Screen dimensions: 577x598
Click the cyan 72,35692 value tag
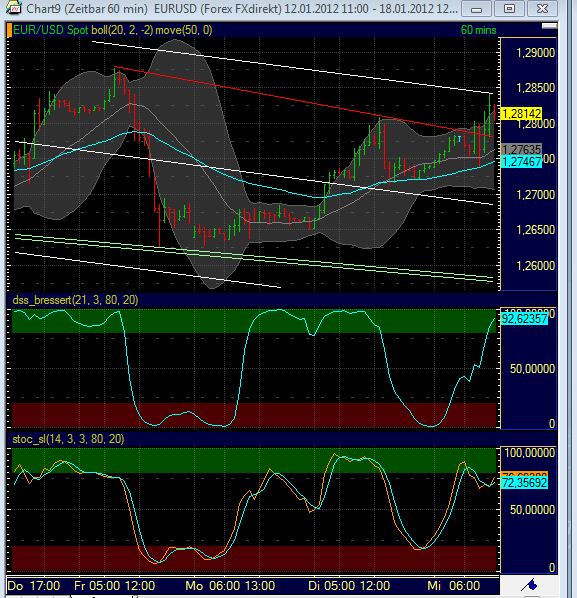524,483
